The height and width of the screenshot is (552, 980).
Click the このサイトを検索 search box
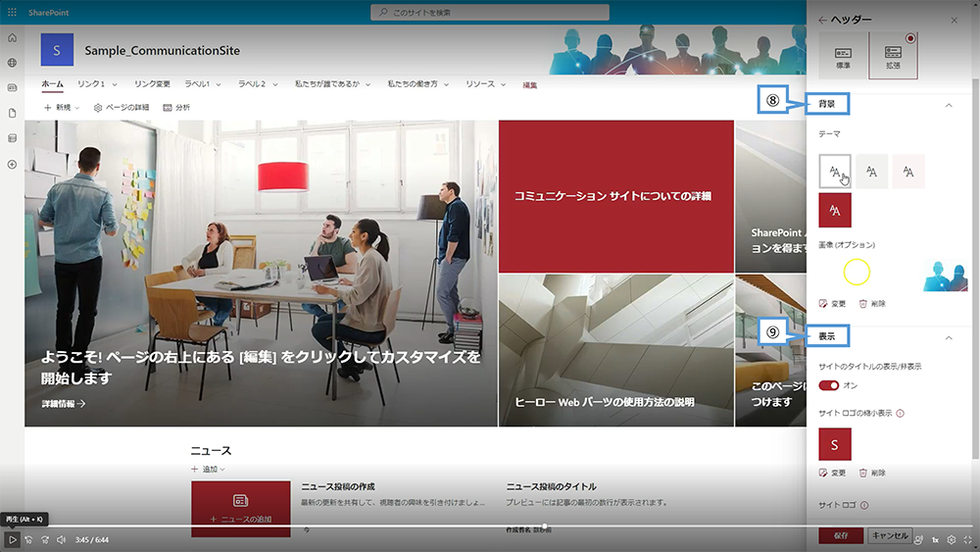pyautogui.click(x=490, y=13)
